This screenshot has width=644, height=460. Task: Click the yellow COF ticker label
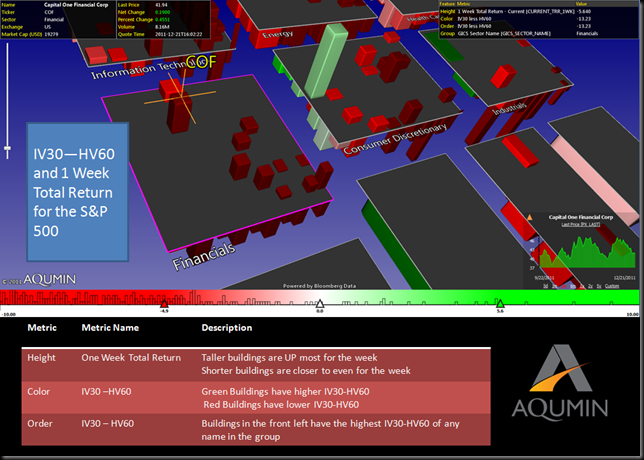(x=201, y=62)
